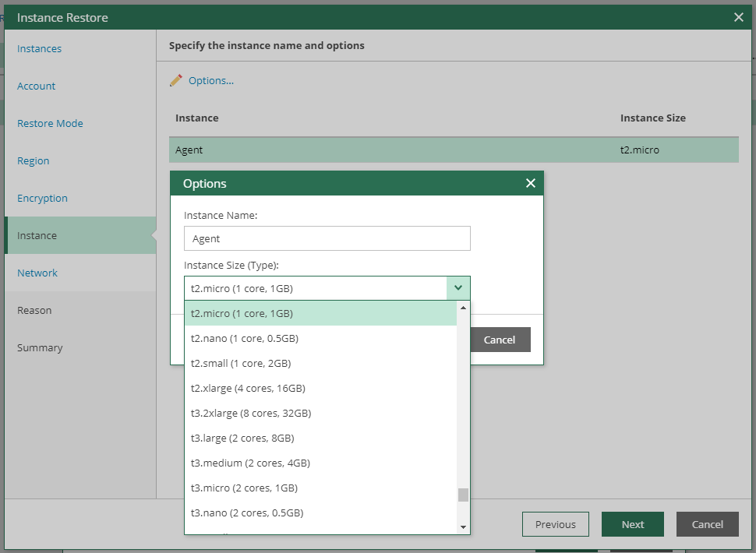756x553 pixels.
Task: Go back with the Previous button
Action: [x=556, y=524]
